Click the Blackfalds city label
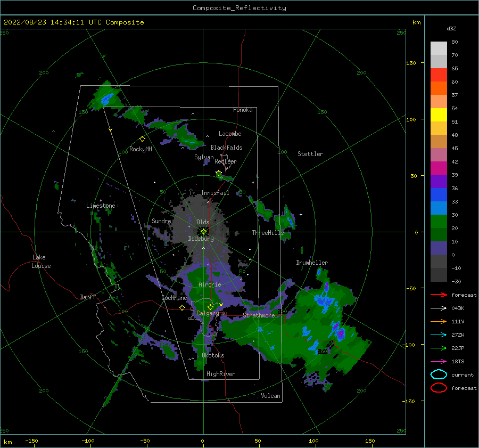Viewport: 479px width, 448px height. [x=226, y=148]
